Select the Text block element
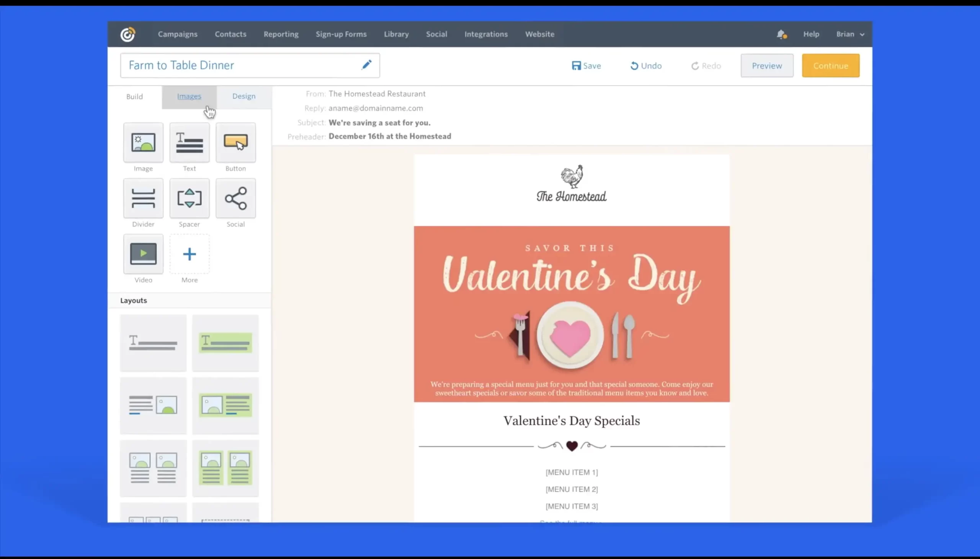 [189, 143]
